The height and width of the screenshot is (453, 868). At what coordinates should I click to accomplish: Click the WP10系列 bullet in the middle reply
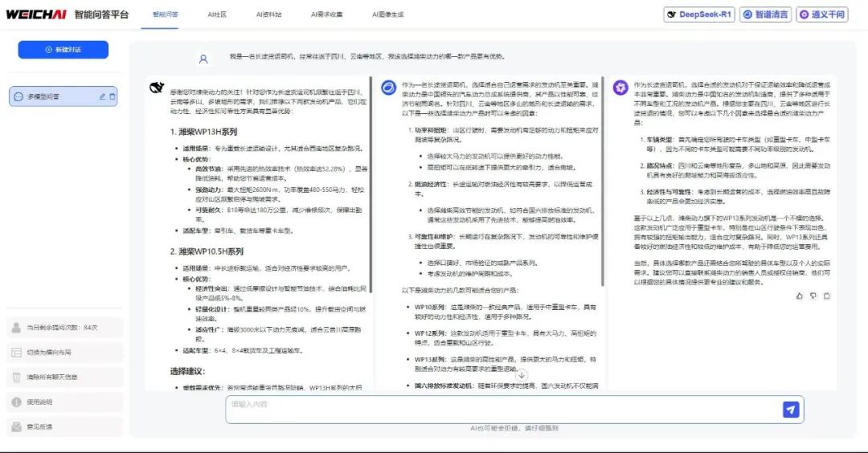505,312
